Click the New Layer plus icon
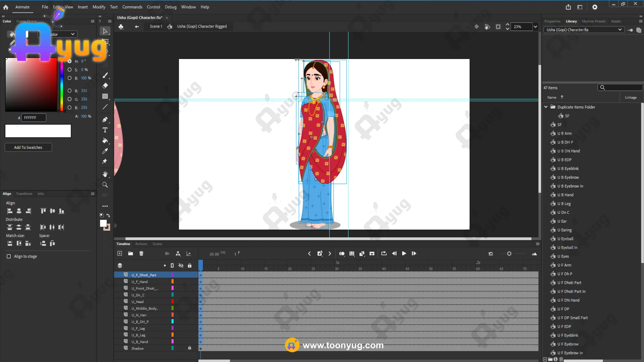 tap(120, 254)
